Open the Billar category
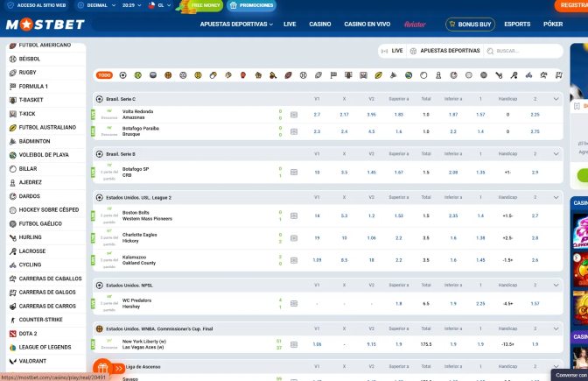588x381 pixels. click(45, 169)
